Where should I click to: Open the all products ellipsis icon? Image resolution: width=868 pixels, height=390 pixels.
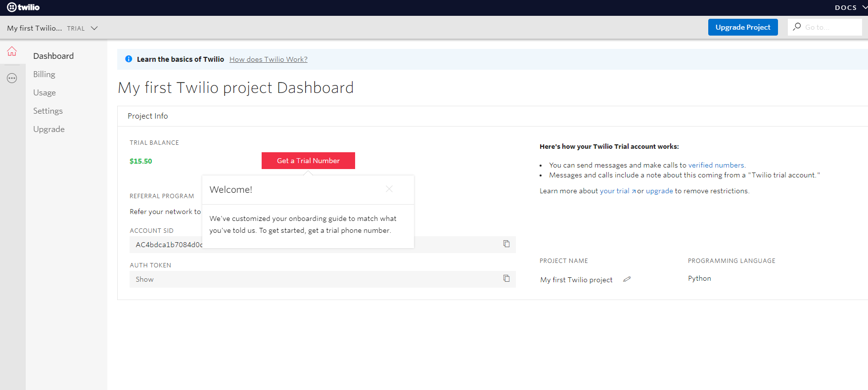(12, 78)
